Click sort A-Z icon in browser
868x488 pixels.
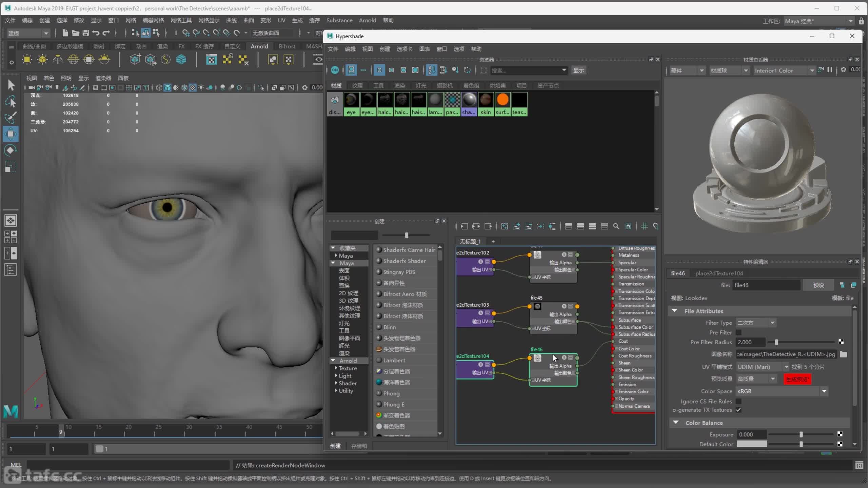tap(431, 70)
